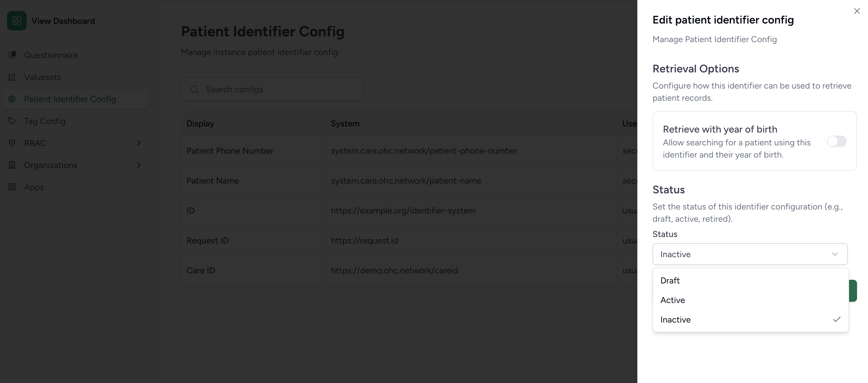Viewport: 868px width, 383px height.
Task: Select Draft from the status options
Action: (x=670, y=280)
